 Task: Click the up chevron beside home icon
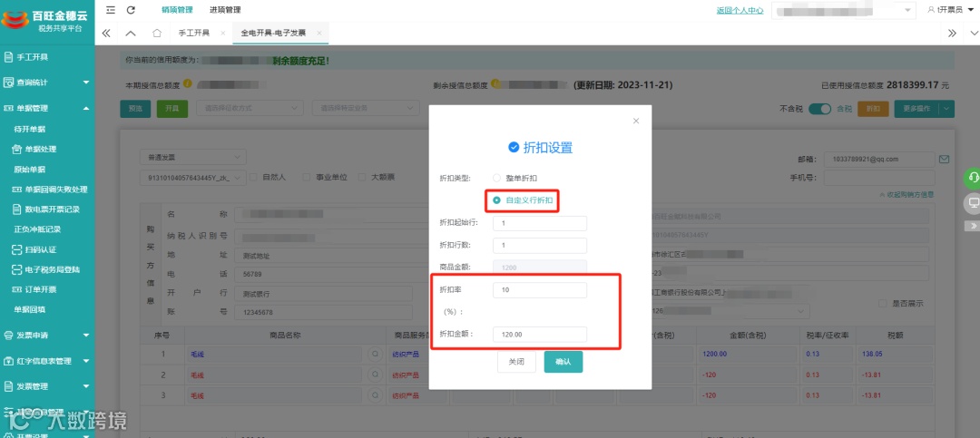coord(130,34)
